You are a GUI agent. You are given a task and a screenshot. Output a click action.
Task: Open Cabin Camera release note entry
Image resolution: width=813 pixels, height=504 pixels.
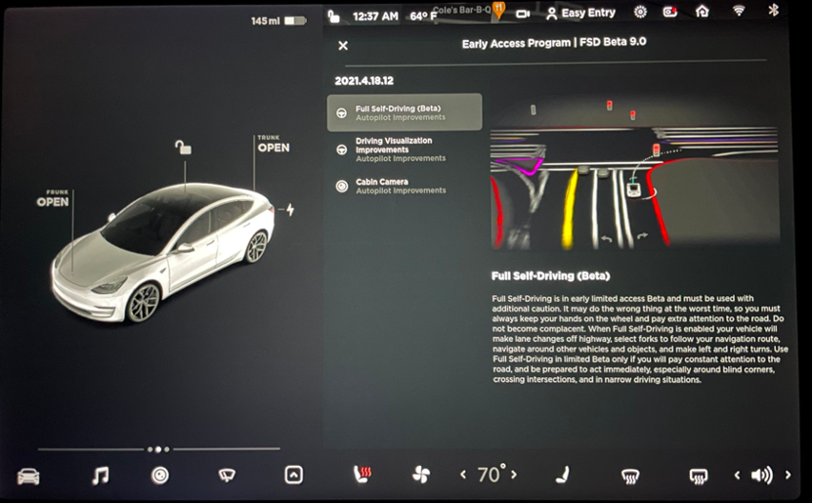pos(405,187)
